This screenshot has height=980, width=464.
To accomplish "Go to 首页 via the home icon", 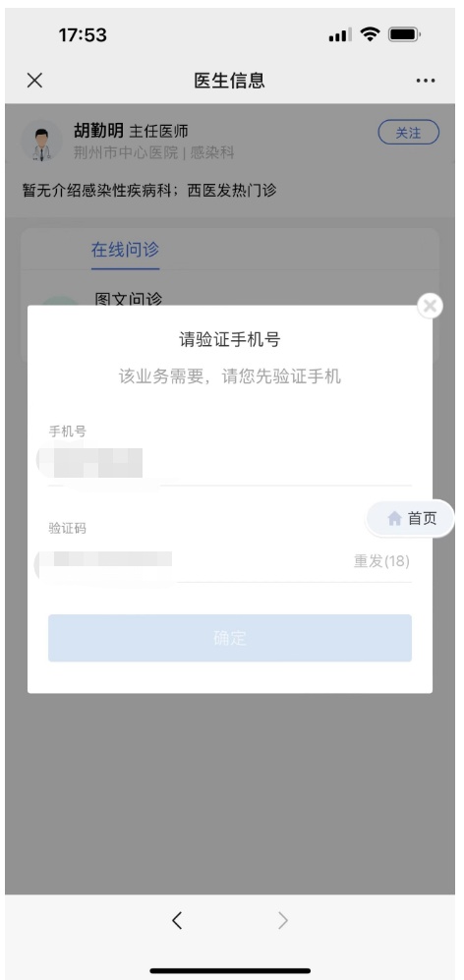I will click(410, 518).
